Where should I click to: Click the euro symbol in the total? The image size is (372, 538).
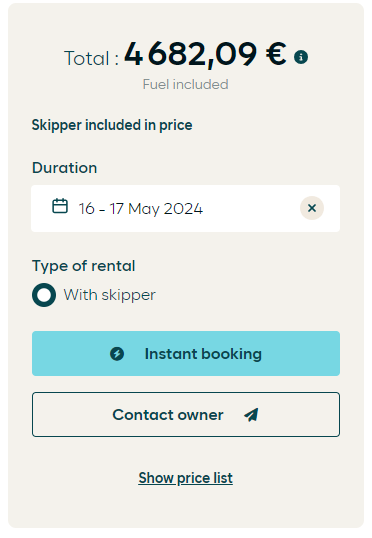click(x=276, y=54)
